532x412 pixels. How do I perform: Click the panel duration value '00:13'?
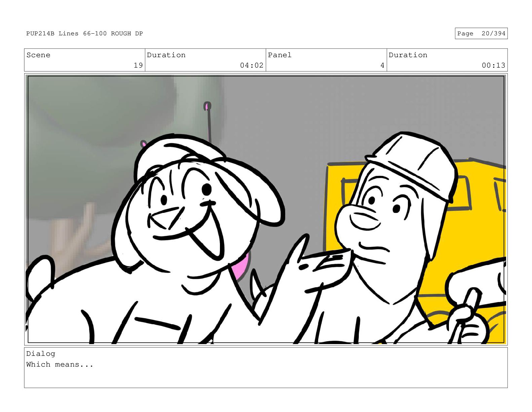click(x=493, y=65)
